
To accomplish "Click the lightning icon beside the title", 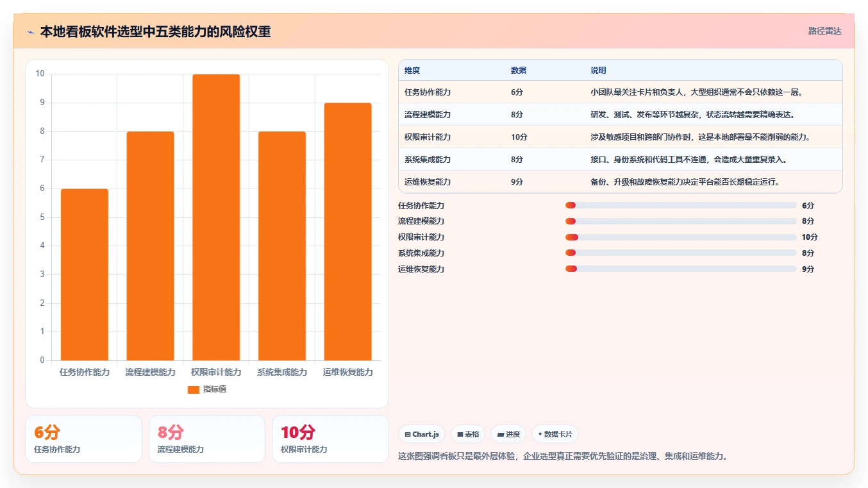I will (30, 32).
